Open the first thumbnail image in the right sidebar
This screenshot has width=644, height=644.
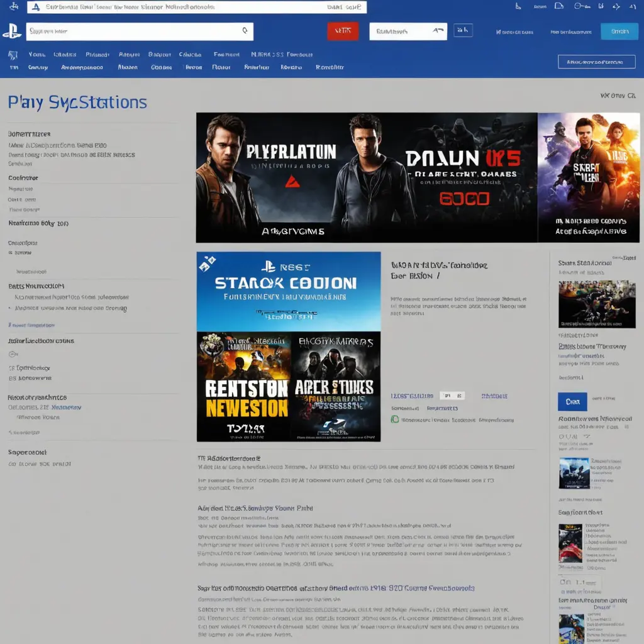click(x=597, y=304)
